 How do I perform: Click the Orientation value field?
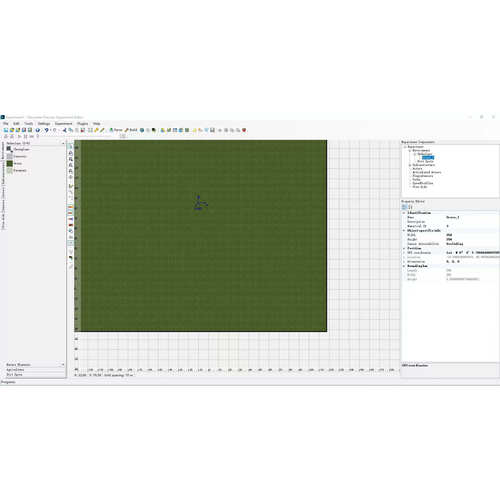click(x=472, y=262)
